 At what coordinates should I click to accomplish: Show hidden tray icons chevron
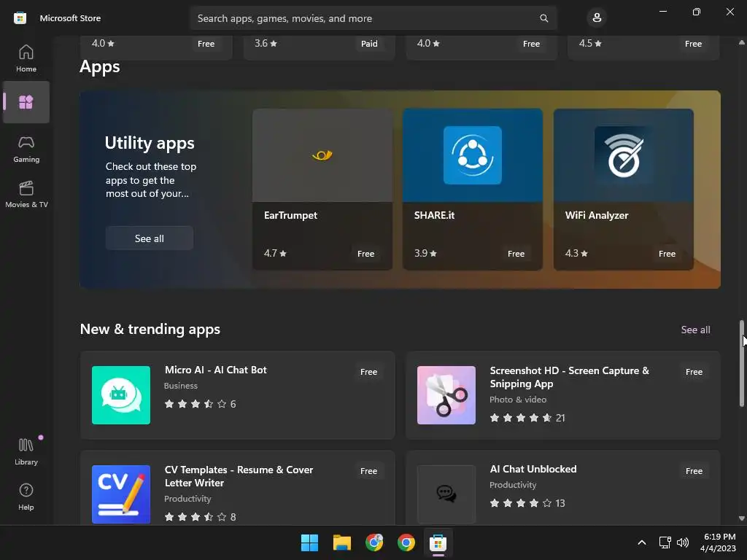(642, 542)
